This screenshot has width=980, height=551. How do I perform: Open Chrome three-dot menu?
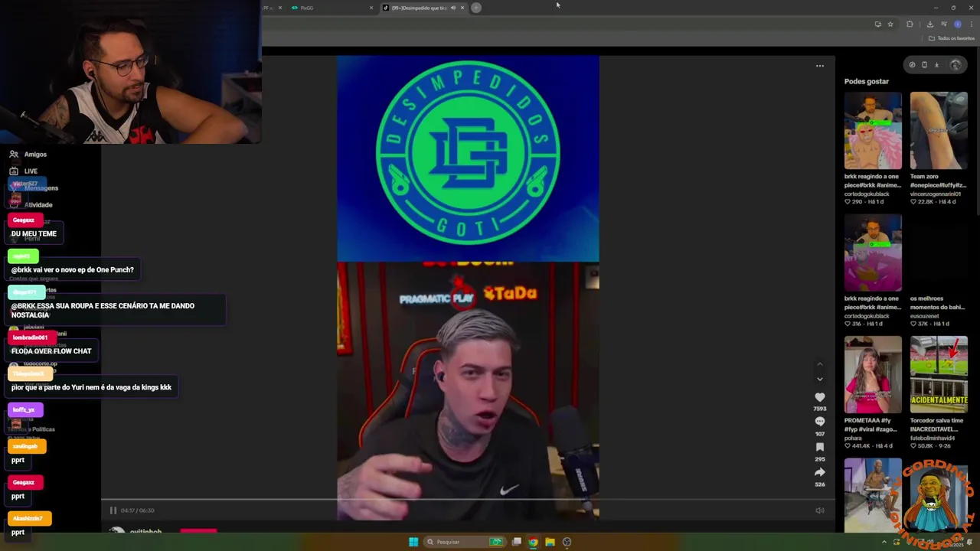point(971,24)
